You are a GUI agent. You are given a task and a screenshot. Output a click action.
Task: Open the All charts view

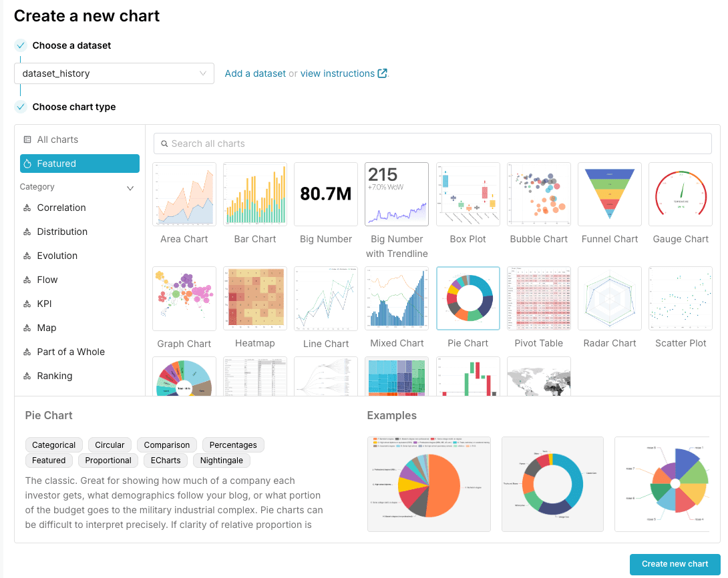[57, 139]
